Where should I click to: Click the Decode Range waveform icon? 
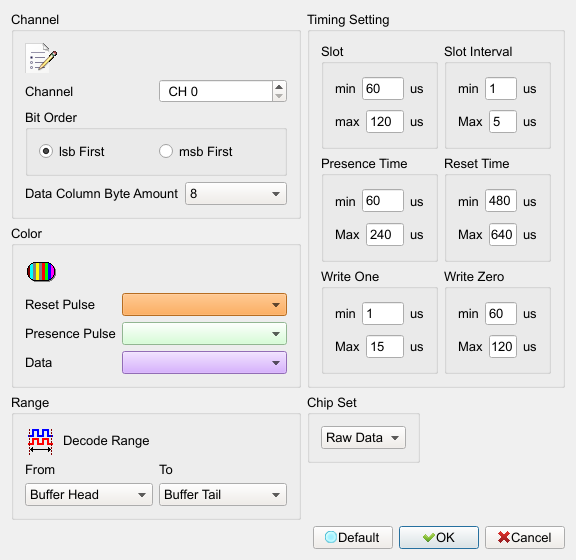point(40,441)
